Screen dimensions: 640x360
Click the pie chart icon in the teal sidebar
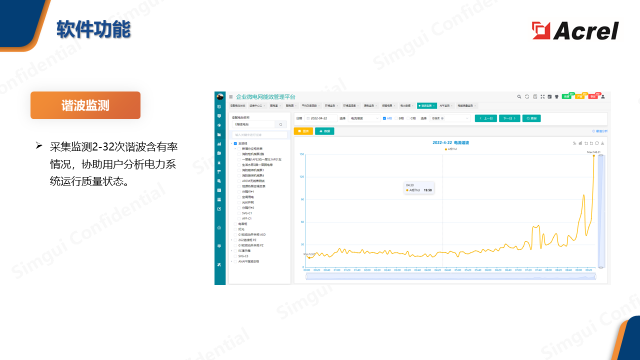[x=219, y=125]
